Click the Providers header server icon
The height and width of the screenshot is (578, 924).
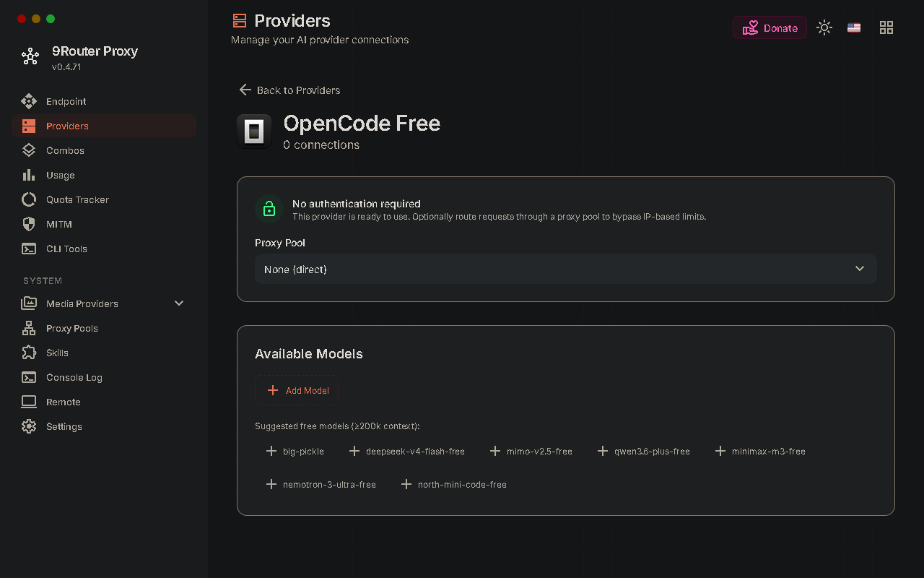[240, 20]
